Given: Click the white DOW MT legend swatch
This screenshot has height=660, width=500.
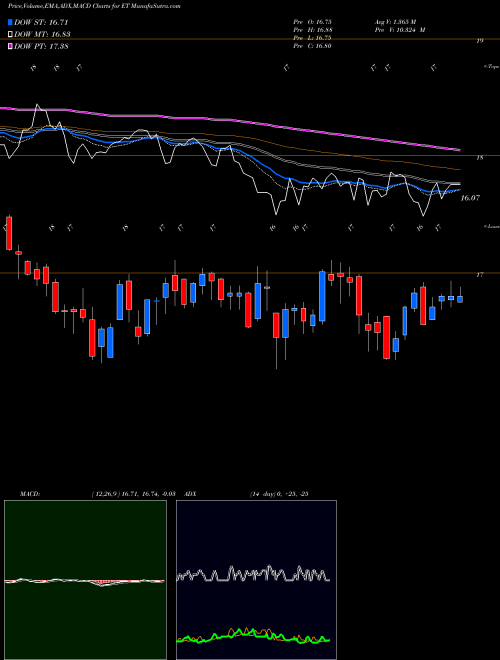Looking at the screenshot, I should point(10,35).
